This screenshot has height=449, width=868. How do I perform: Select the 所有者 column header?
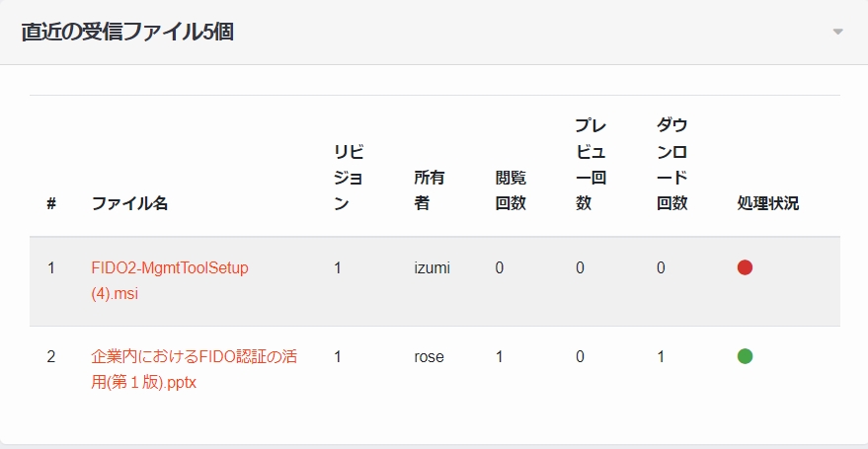tap(430, 190)
